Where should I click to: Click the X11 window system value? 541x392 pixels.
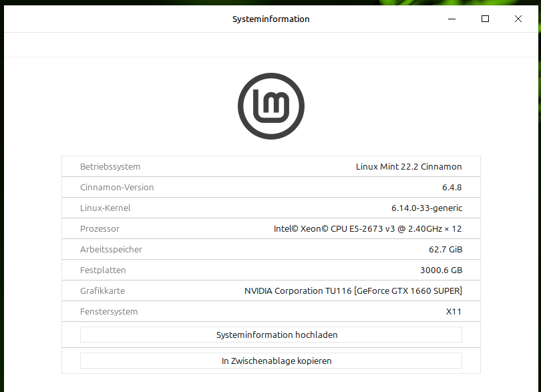point(454,311)
